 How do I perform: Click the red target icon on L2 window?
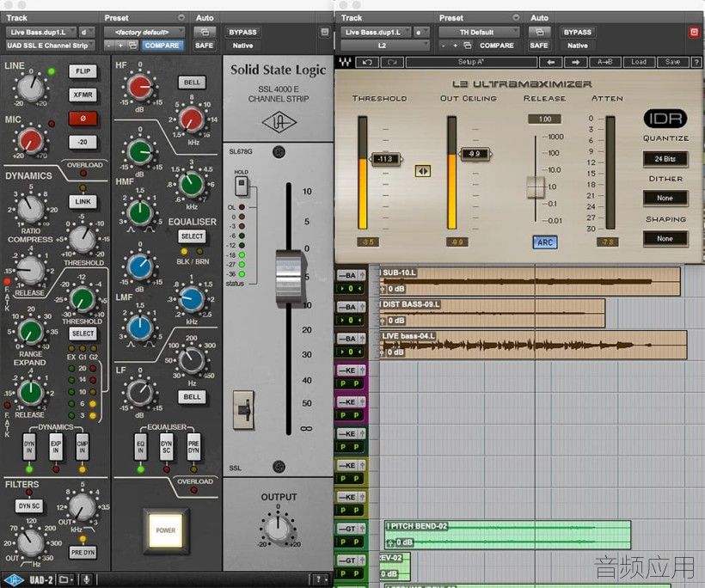pos(694,32)
